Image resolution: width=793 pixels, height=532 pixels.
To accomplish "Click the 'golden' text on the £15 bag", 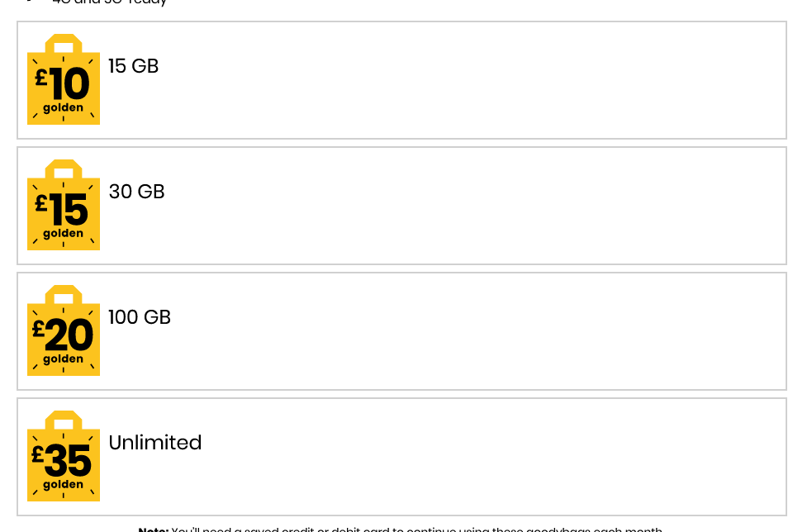I will (x=64, y=234).
